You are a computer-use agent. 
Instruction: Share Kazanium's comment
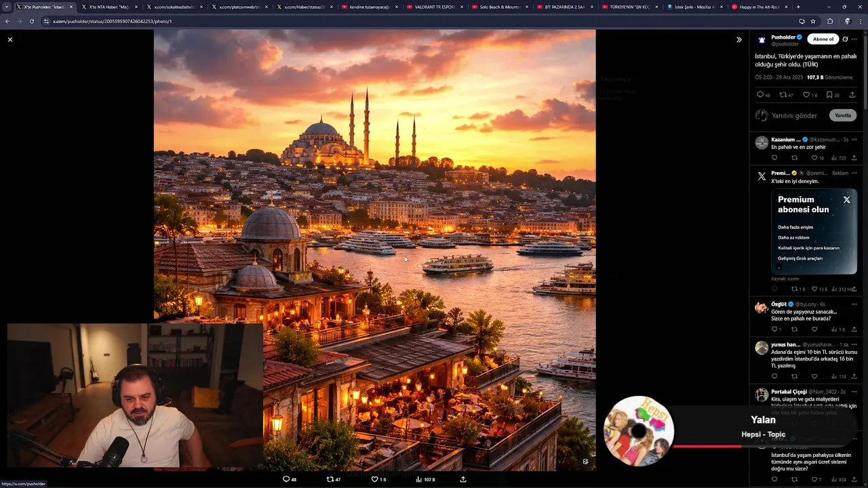[854, 158]
